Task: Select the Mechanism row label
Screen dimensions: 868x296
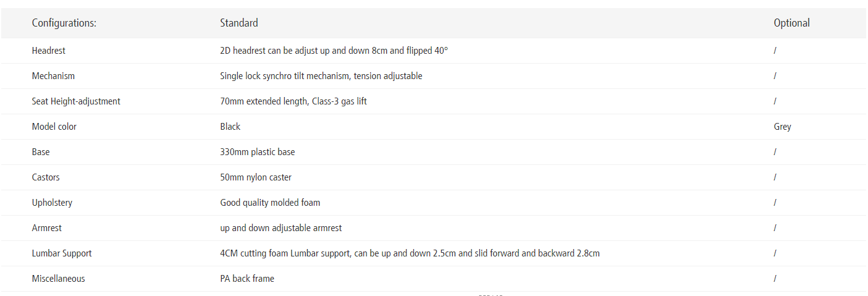Action: pyautogui.click(x=53, y=76)
